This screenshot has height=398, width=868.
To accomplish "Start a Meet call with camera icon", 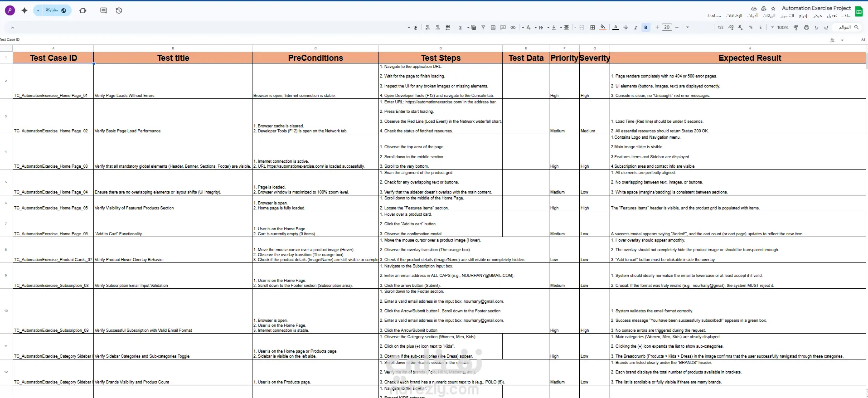I will 82,10.
